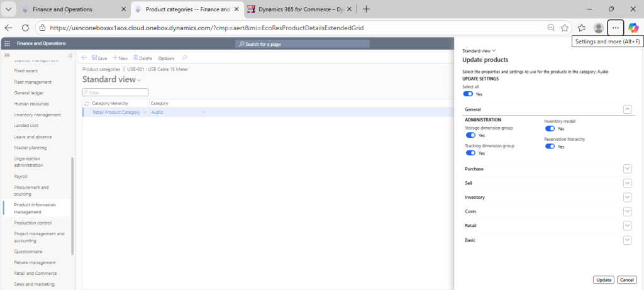Click the Update button
This screenshot has height=290, width=644.
click(x=603, y=279)
